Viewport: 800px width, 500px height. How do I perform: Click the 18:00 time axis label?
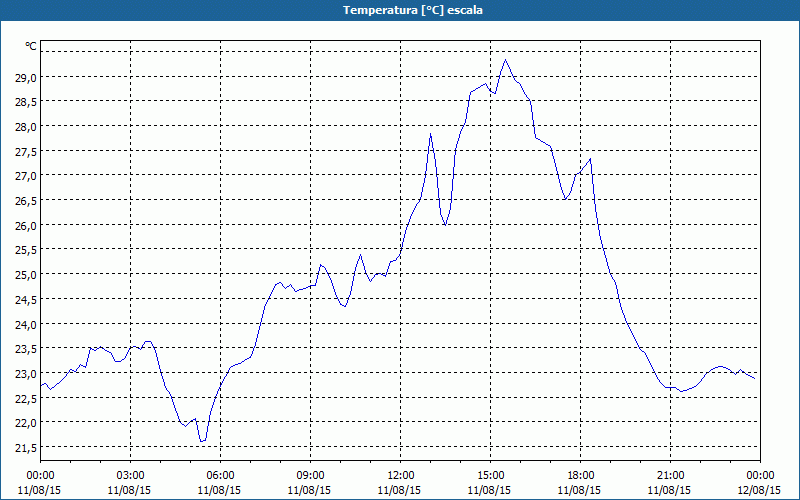click(581, 476)
